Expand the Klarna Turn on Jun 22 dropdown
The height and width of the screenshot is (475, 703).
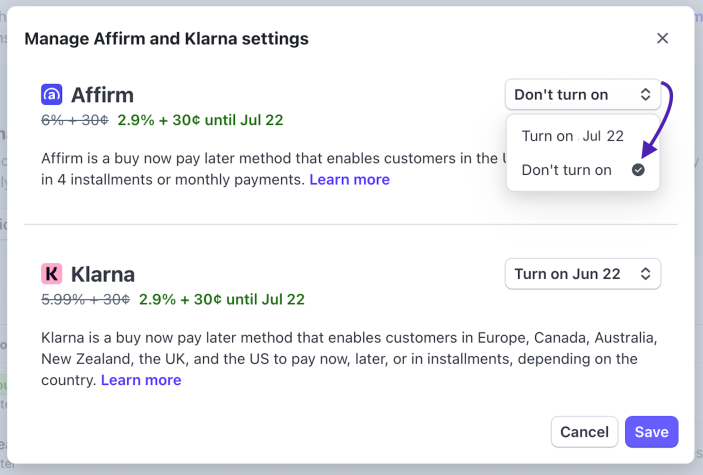[582, 274]
